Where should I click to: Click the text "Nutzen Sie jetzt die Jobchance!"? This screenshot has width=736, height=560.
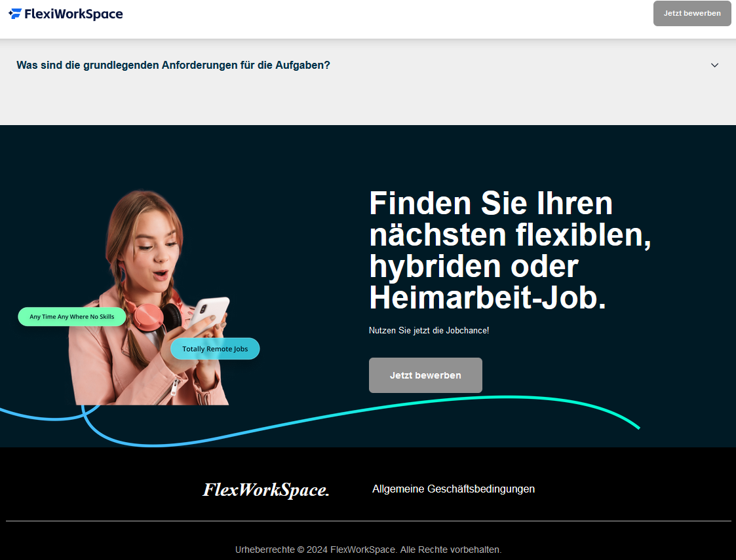tap(429, 330)
